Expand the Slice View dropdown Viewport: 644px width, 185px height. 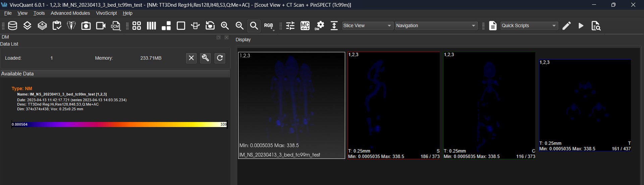[x=368, y=26]
